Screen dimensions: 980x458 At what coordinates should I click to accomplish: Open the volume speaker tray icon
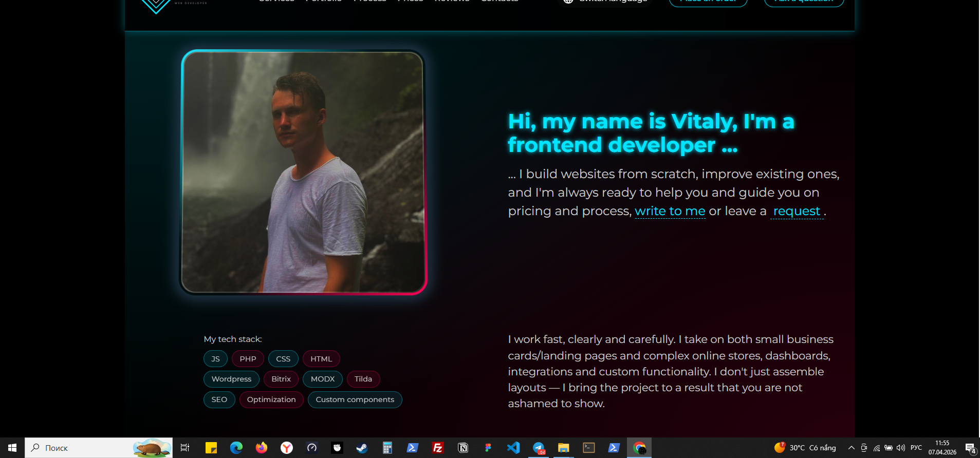pyautogui.click(x=901, y=448)
